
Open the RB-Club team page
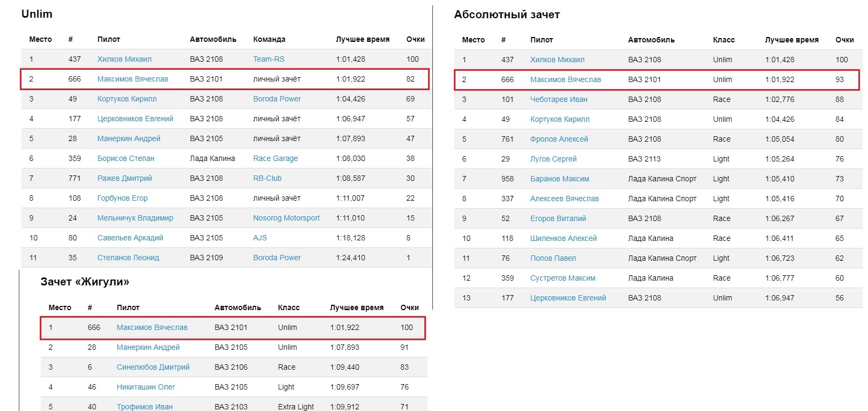click(267, 178)
